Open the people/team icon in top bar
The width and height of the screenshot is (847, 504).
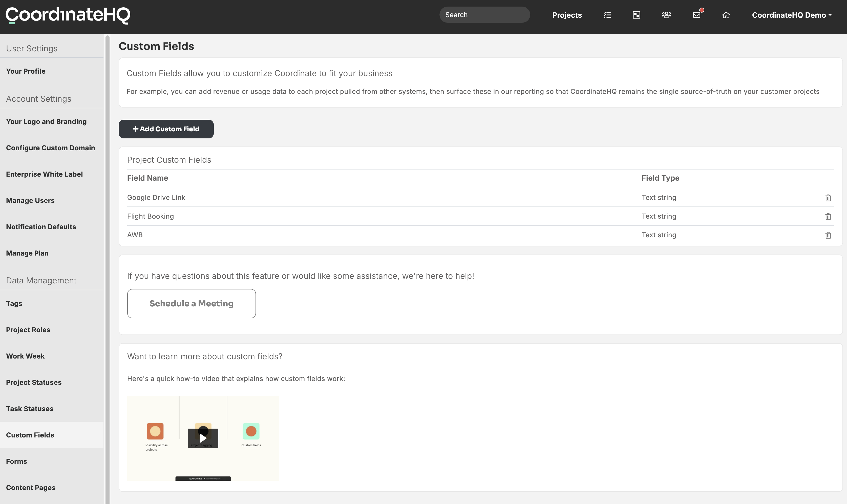(666, 15)
